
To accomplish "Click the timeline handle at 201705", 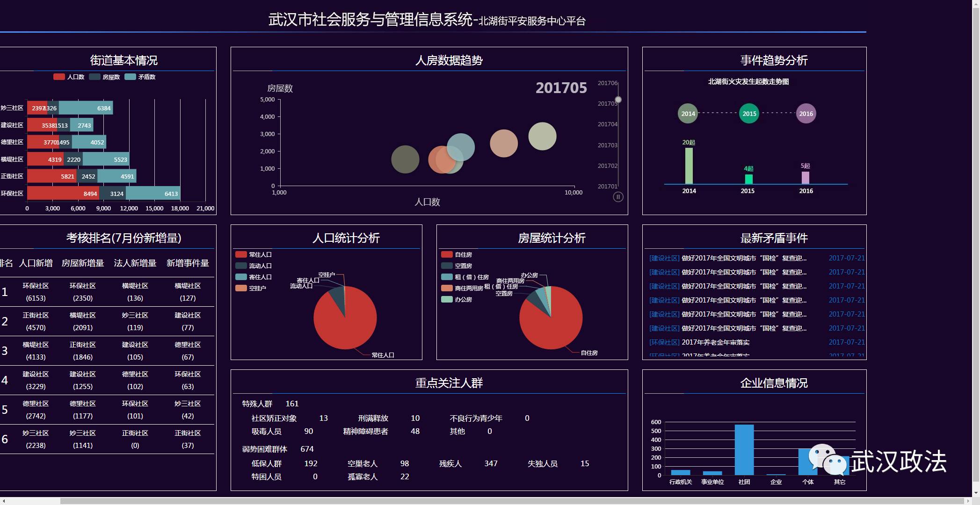I will (618, 100).
